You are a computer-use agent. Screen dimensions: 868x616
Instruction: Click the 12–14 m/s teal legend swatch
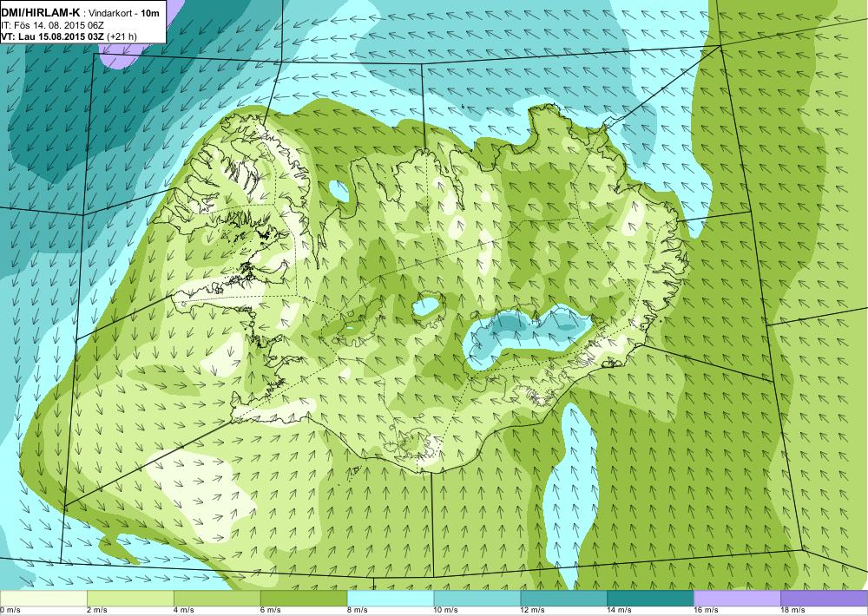click(x=564, y=599)
